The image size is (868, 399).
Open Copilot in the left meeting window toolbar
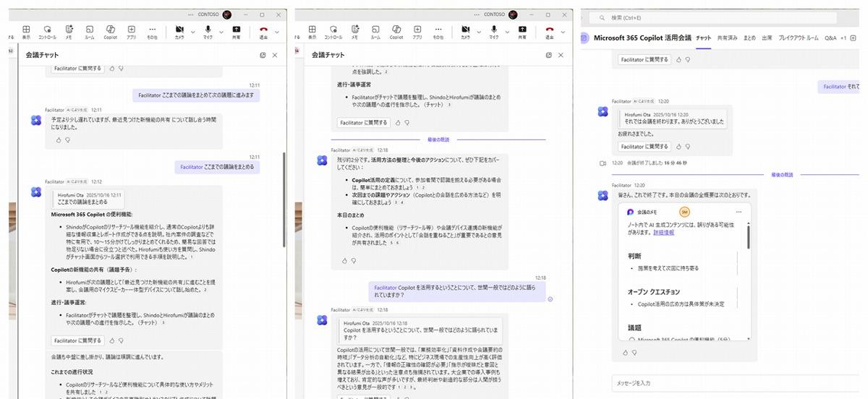pos(110,30)
